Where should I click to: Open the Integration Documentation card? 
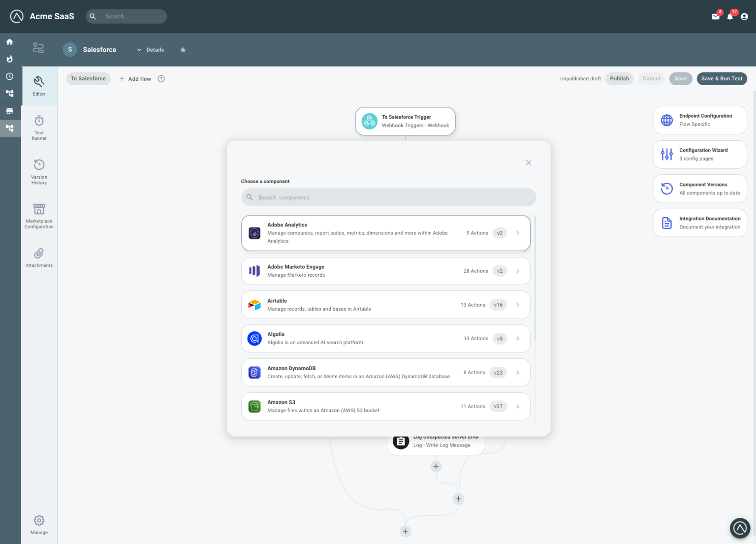[700, 223]
